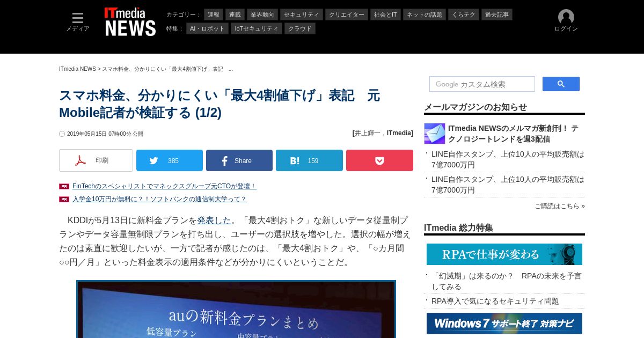Image resolution: width=644 pixels, height=338 pixels.
Task: Select 業界動向 category tag
Action: (262, 14)
